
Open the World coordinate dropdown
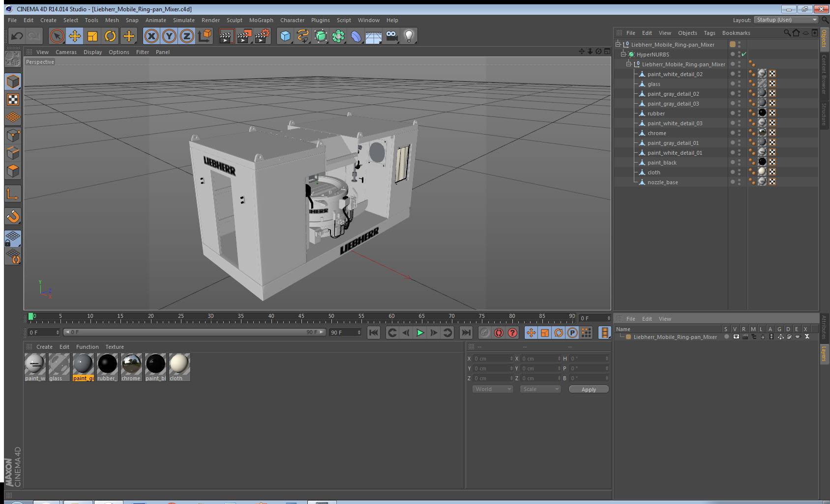click(492, 389)
